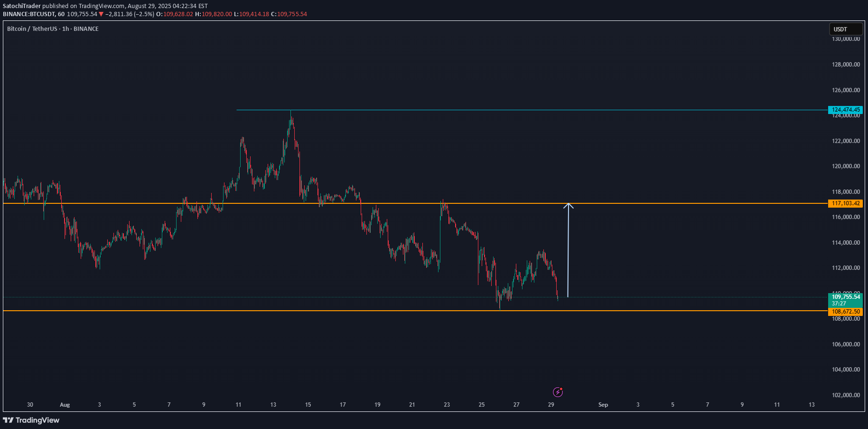Click the 27 date label on time axis

(516, 405)
